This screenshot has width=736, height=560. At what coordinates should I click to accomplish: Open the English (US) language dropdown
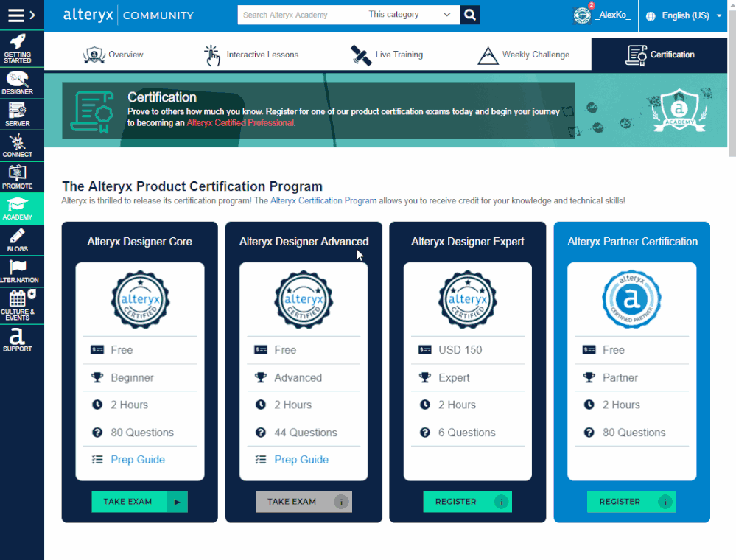(x=685, y=14)
